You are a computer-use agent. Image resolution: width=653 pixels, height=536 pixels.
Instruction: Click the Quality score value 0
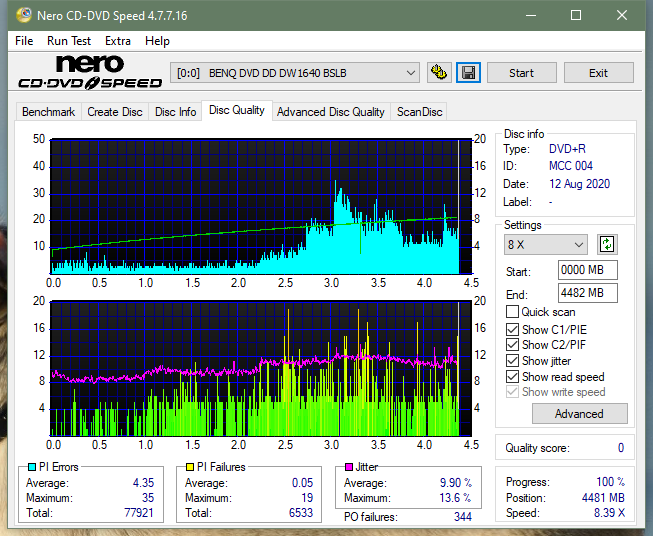pos(621,448)
